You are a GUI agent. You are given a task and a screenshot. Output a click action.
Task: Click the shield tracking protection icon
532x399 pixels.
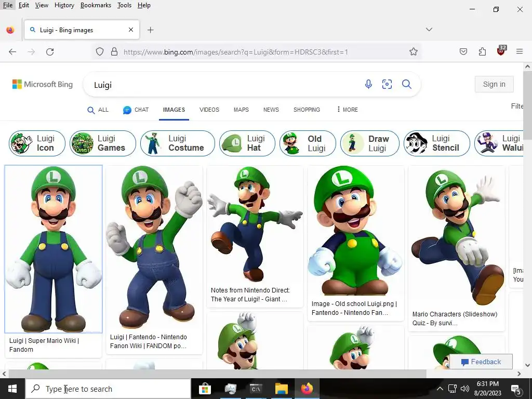[99, 51]
